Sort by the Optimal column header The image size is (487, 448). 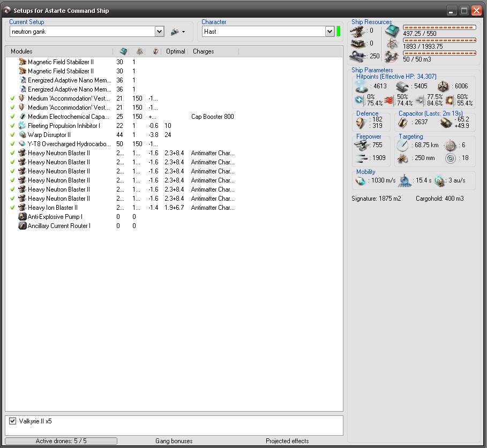(x=176, y=51)
